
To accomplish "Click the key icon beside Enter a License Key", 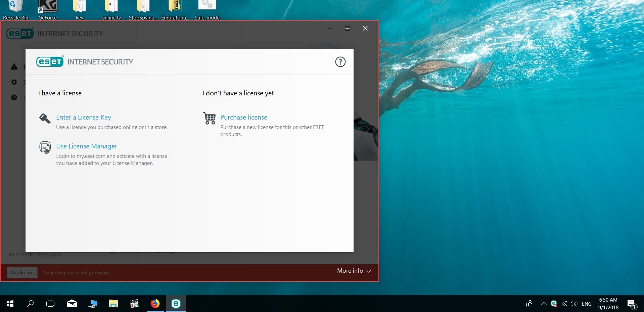I will point(45,119).
